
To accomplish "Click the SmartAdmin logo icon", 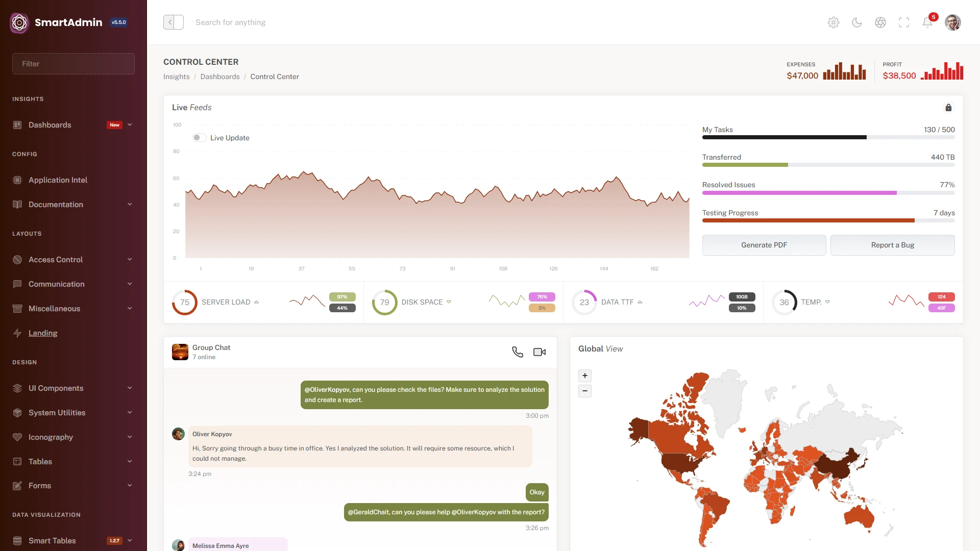I will (19, 22).
